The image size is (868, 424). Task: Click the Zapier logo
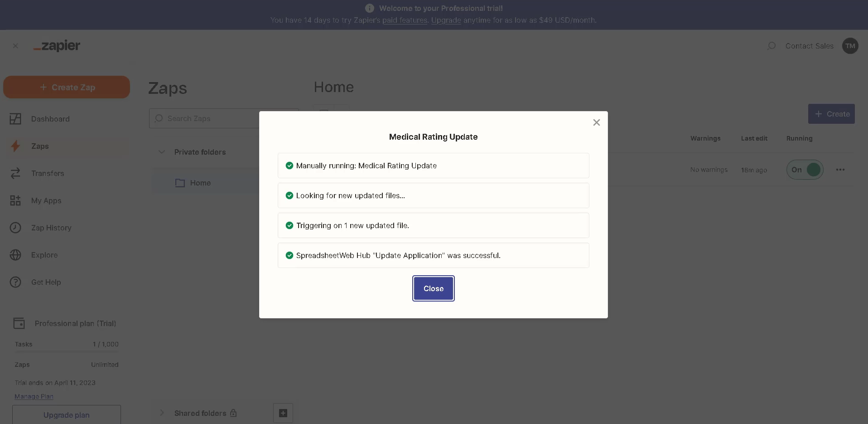tap(57, 46)
